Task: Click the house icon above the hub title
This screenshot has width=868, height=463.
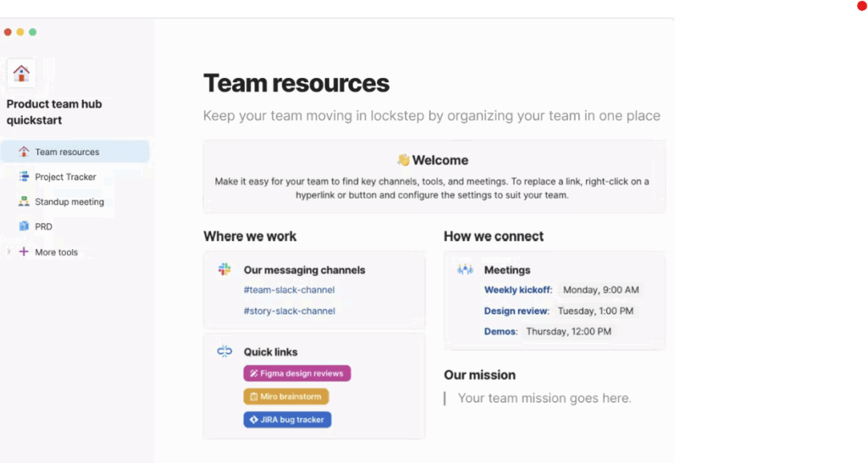Action: (x=21, y=73)
